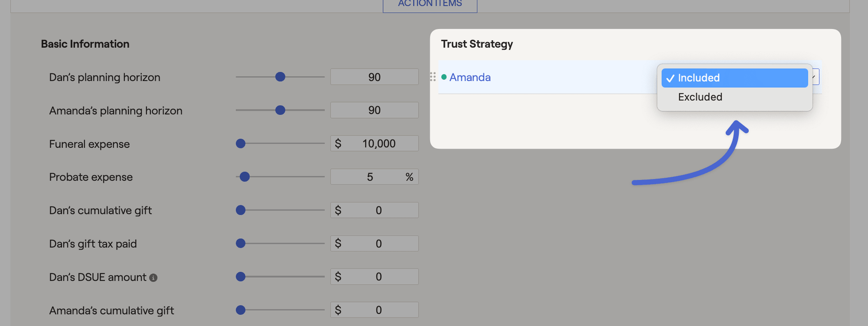Select the Included option
The image size is (868, 326).
click(x=734, y=78)
